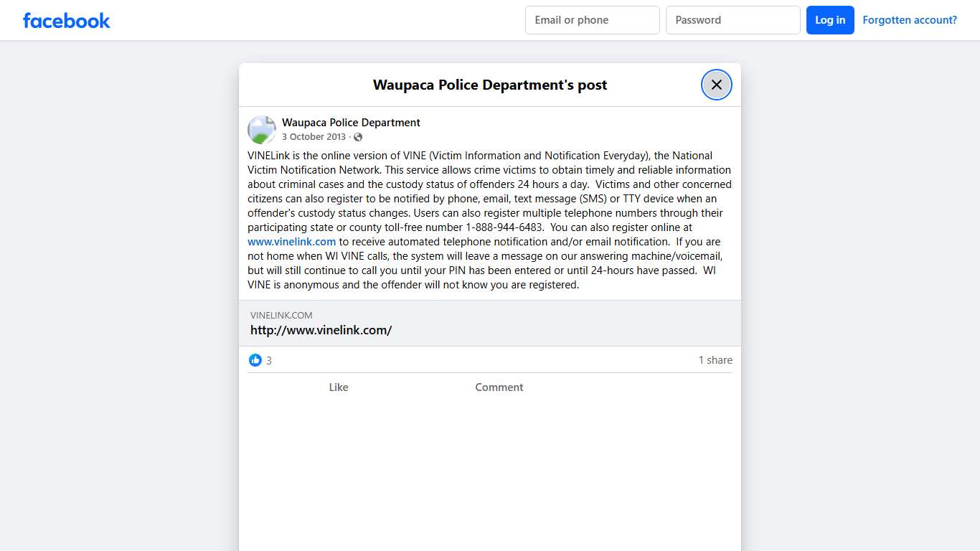980x551 pixels.
Task: Click the globe privacy icon next to date
Action: [357, 136]
